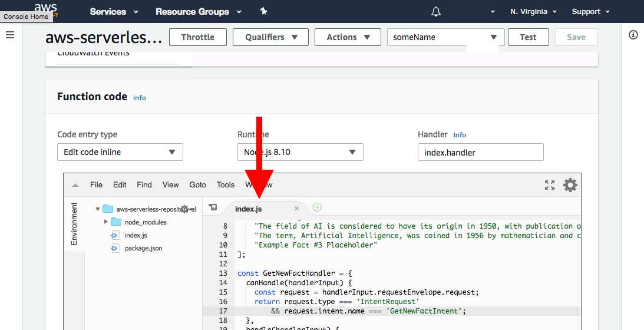Click the AWS logo home icon
The width and height of the screenshot is (644, 330).
[x=45, y=8]
